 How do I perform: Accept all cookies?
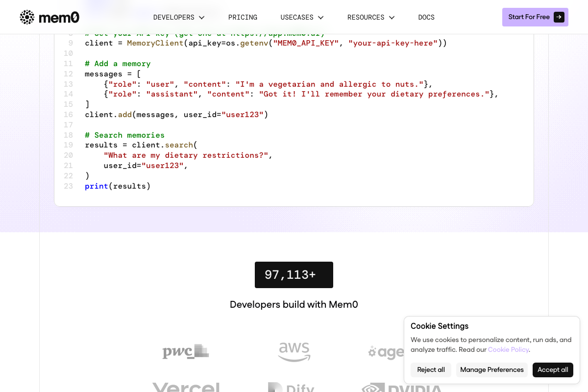coord(553,370)
